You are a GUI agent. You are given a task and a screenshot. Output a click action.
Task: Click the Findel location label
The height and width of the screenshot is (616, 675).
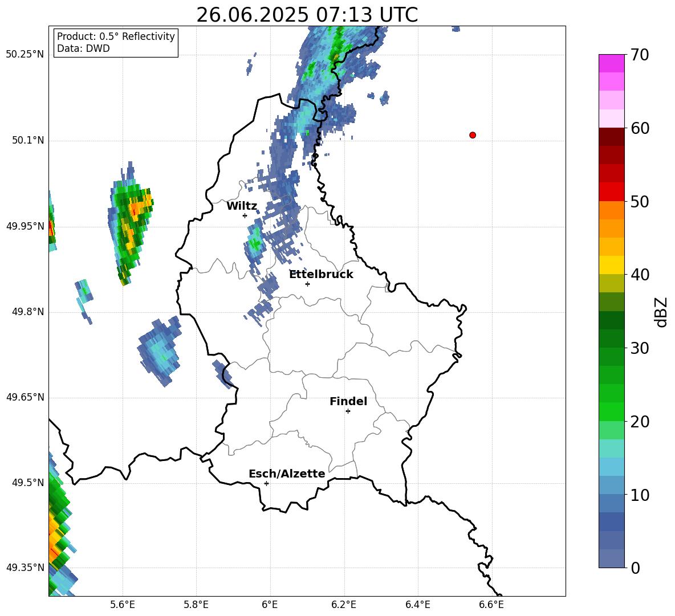(x=348, y=401)
